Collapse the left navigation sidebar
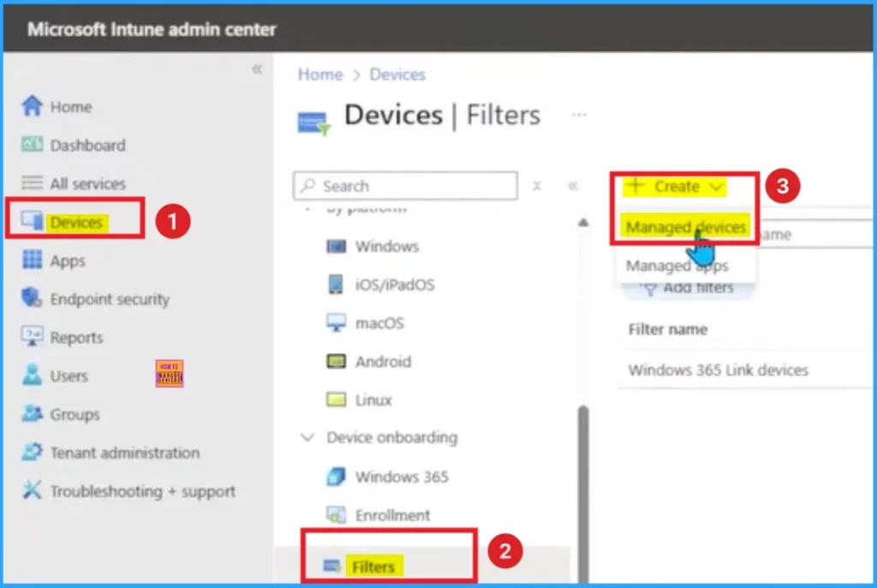Screen dimensions: 877x588 257,69
